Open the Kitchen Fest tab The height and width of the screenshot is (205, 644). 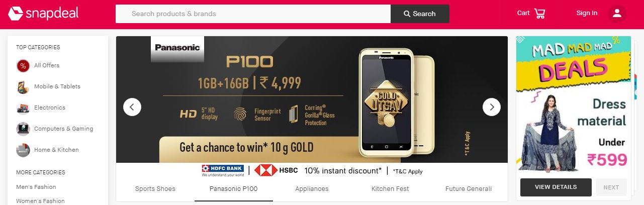(x=390, y=189)
